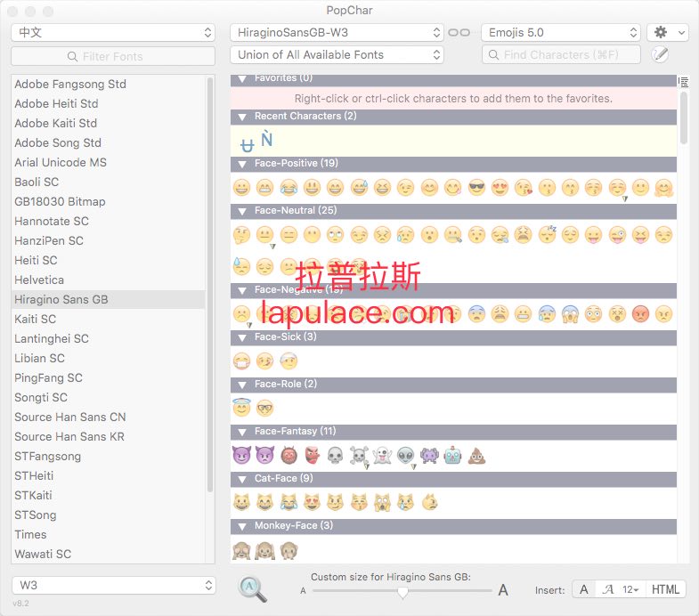
Task: Select the screaming-in-fear face emoji
Action: [570, 314]
